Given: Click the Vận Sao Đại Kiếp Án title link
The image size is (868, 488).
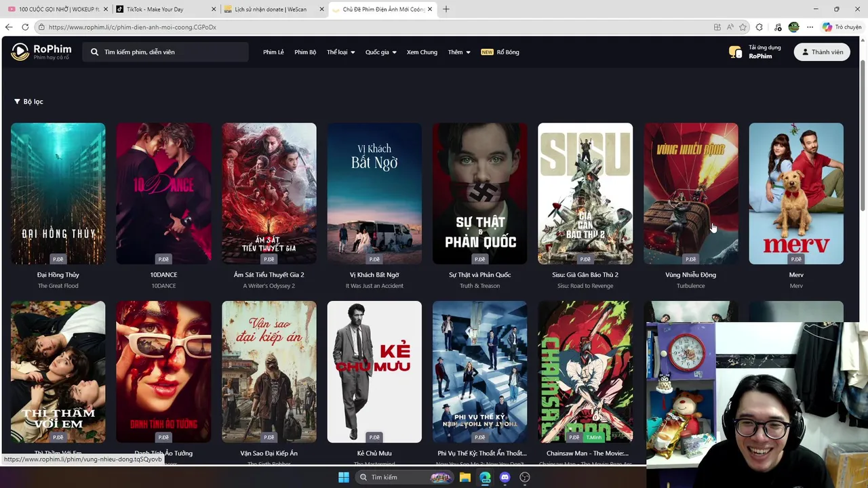Looking at the screenshot, I should pyautogui.click(x=269, y=453).
